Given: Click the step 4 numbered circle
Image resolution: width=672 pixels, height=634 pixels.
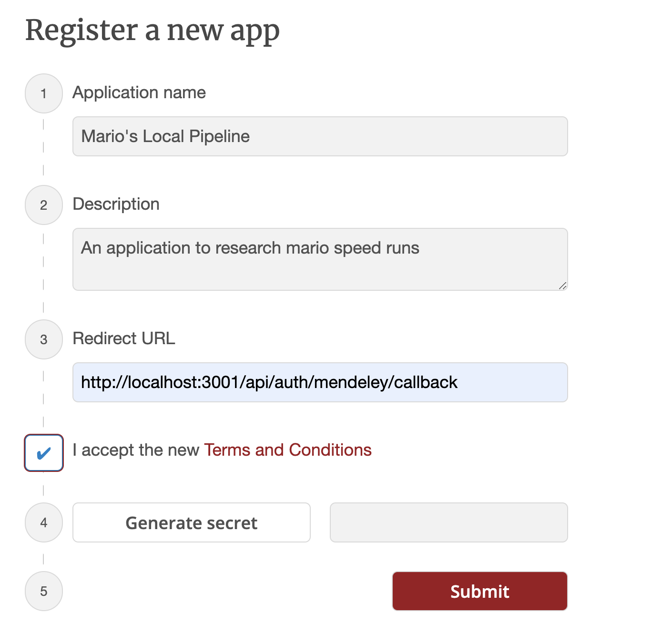Looking at the screenshot, I should [43, 522].
